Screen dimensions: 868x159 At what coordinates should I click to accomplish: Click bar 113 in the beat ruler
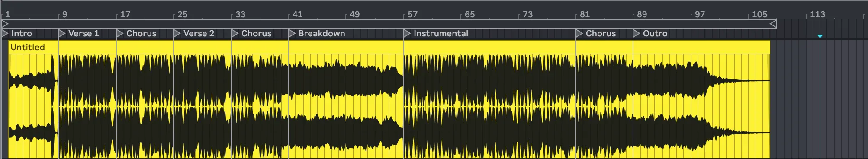click(817, 14)
